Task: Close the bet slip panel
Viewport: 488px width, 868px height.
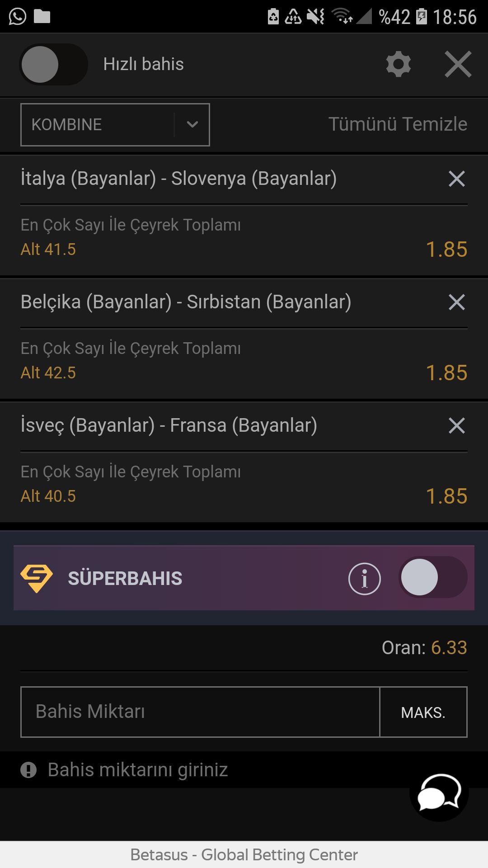Action: tap(458, 64)
